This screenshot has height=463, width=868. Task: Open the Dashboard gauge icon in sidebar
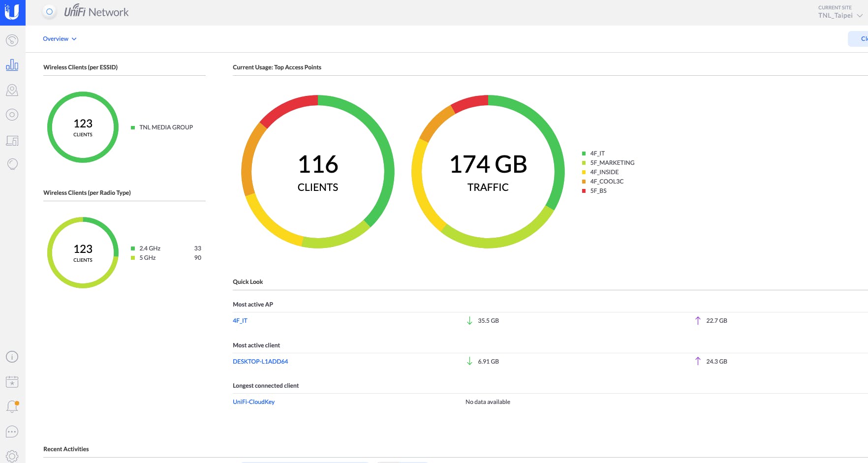tap(12, 40)
